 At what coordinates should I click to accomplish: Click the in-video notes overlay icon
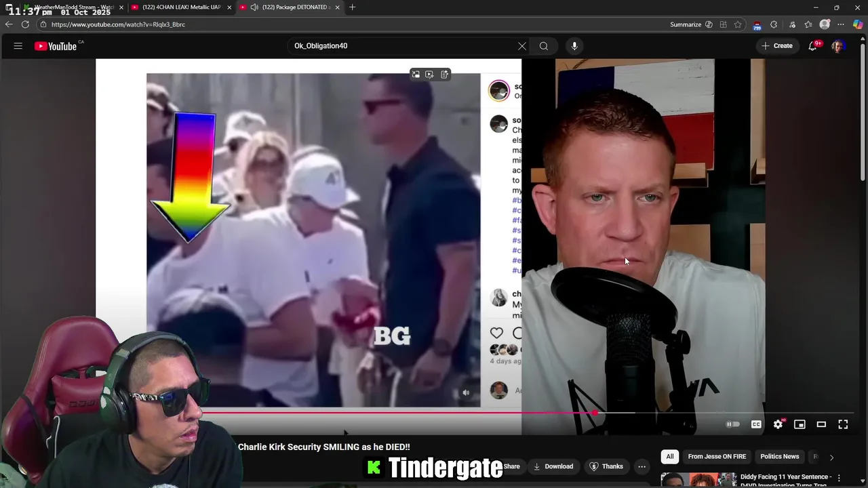[x=444, y=75]
